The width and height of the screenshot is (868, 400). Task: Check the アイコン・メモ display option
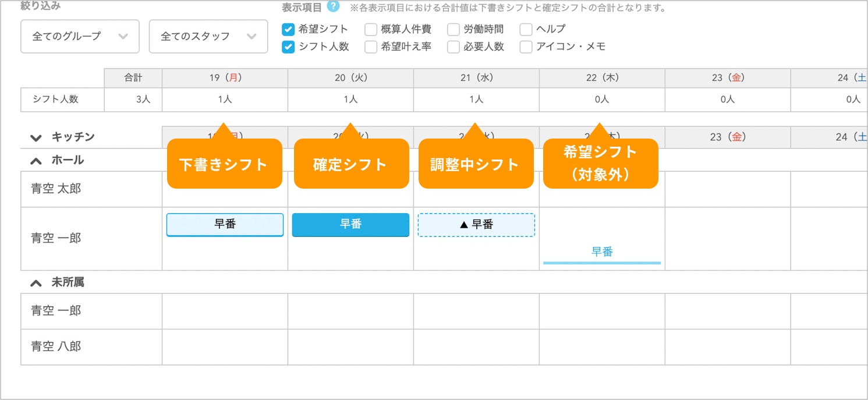[x=526, y=47]
